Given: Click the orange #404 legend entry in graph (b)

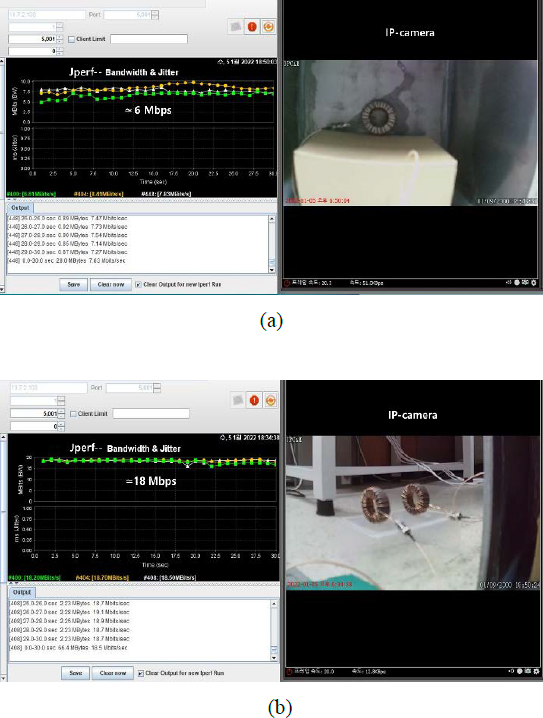Looking at the screenshot, I should click(102, 578).
